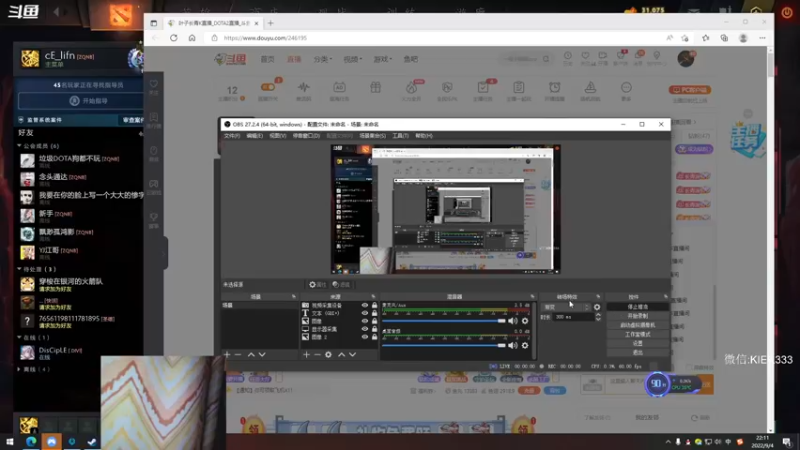Toggle lock on 显示器采集 source
The height and width of the screenshot is (450, 800).
[x=374, y=329]
